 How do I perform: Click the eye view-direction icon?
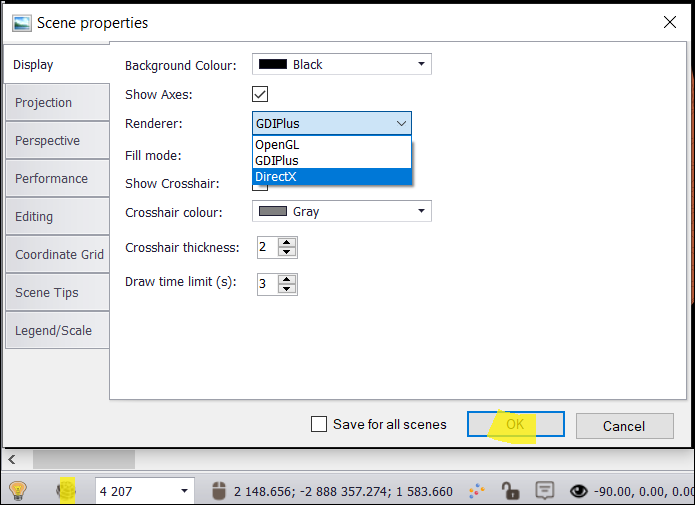click(577, 491)
